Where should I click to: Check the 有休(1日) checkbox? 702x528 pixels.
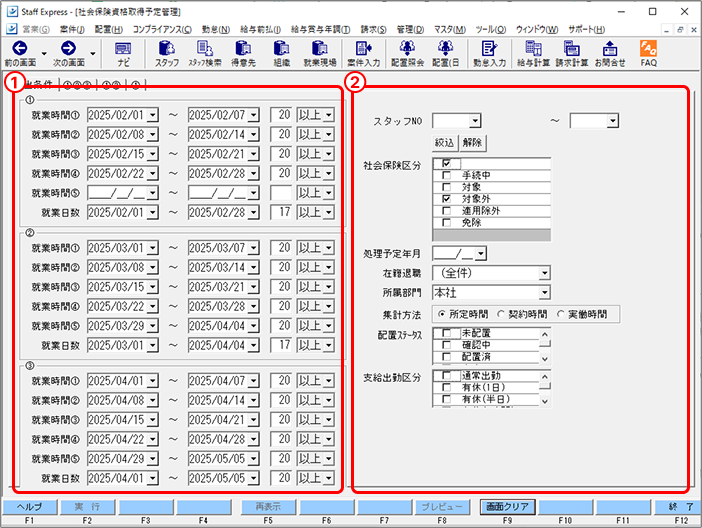(x=446, y=387)
